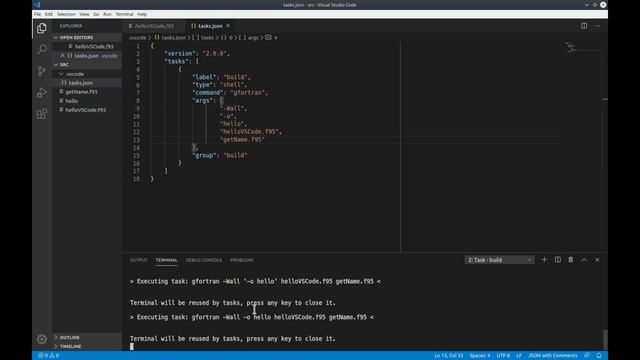Screen dimensions: 640x360
Task: Open the Run menu
Action: [x=107, y=14]
